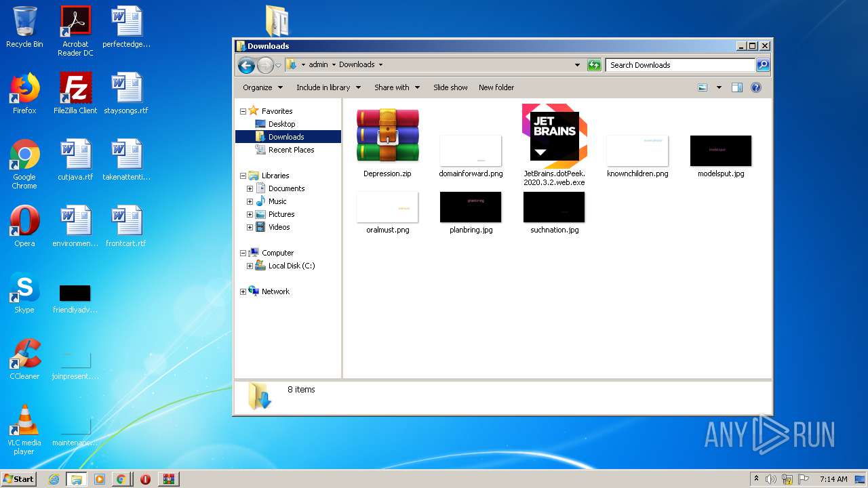Image resolution: width=868 pixels, height=488 pixels.
Task: Open Internet Explorer from taskbar
Action: coord(54,479)
